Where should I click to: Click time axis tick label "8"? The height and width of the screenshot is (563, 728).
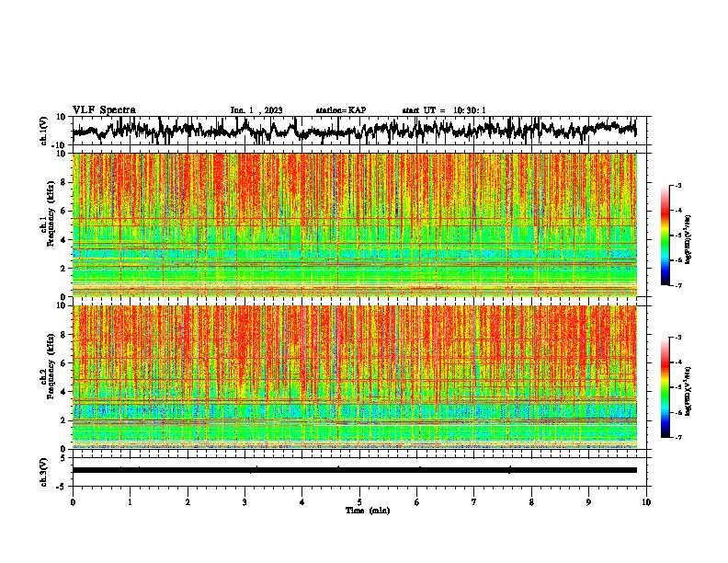click(531, 502)
